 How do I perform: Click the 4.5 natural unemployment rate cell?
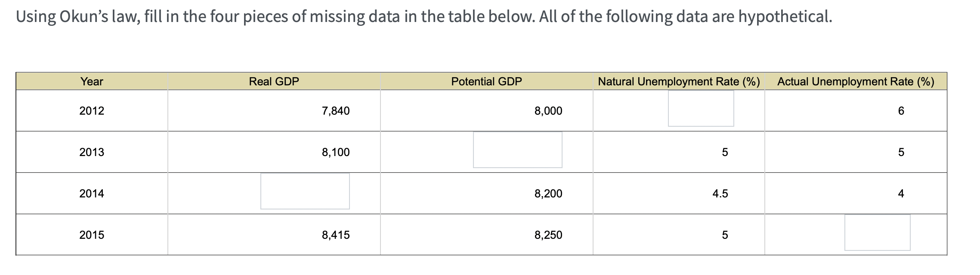[x=720, y=194]
